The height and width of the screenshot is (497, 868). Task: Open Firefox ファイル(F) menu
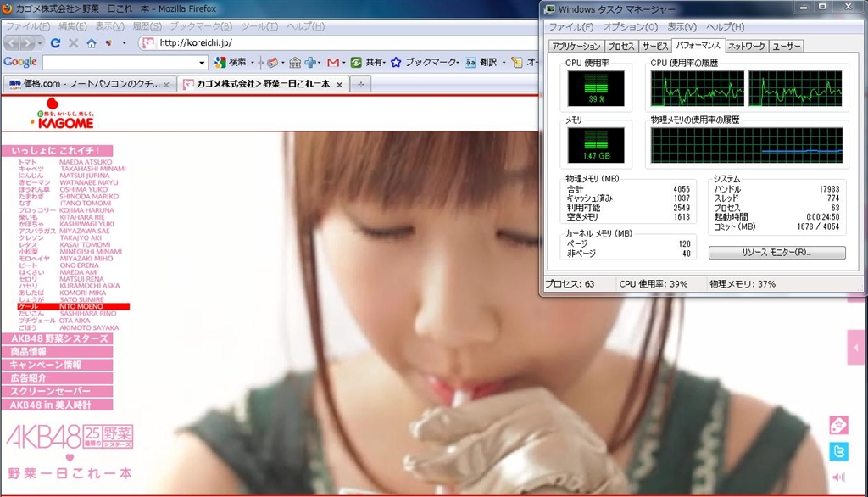coord(28,26)
